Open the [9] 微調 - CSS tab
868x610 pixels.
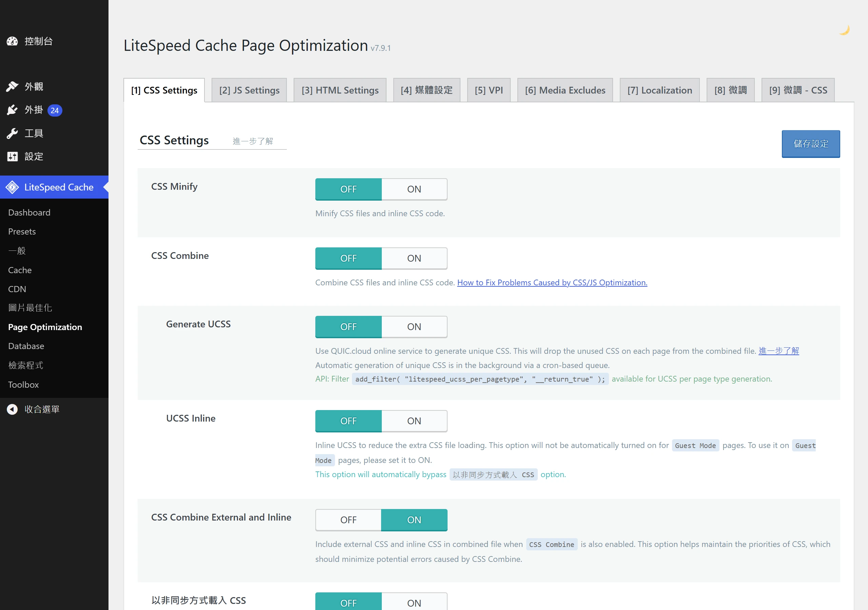tap(798, 90)
